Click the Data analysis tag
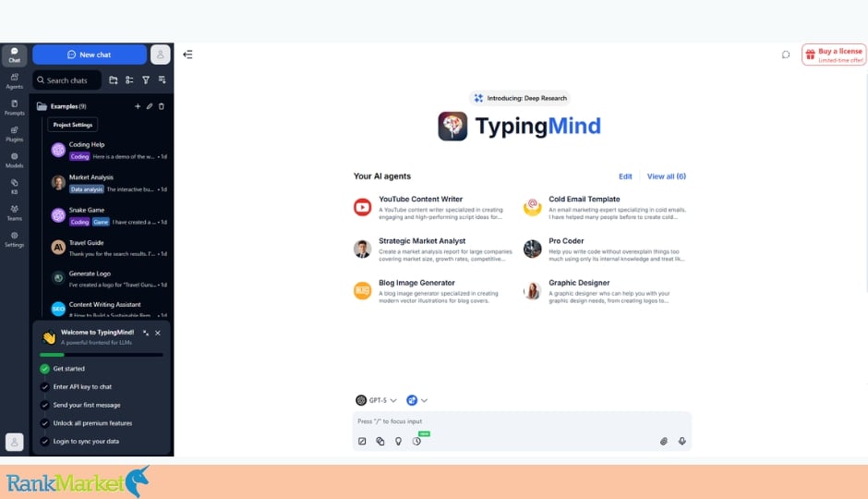The width and height of the screenshot is (868, 499). 87,189
